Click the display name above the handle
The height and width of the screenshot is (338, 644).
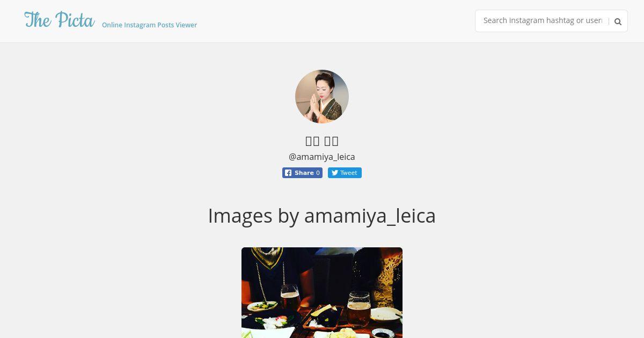[322, 141]
